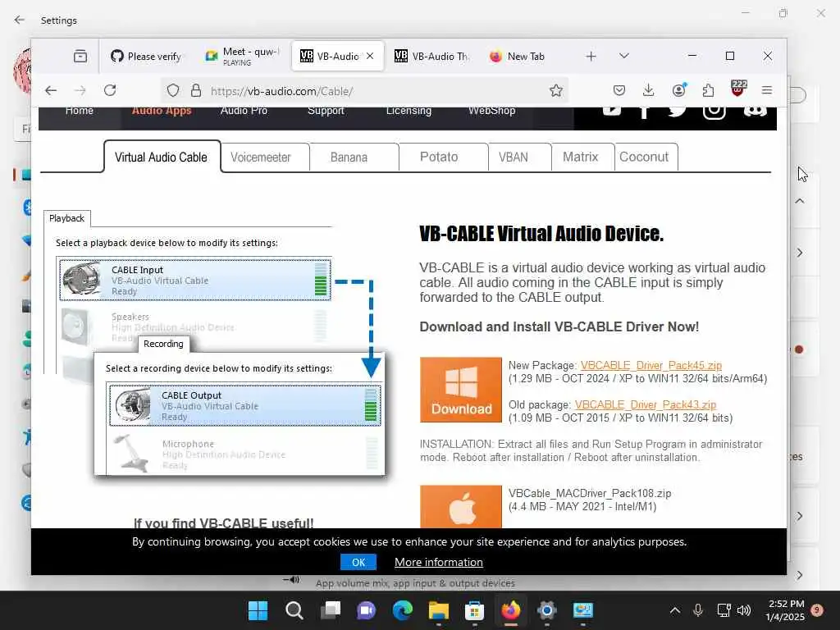Click the CABLE Output device image

tap(132, 405)
